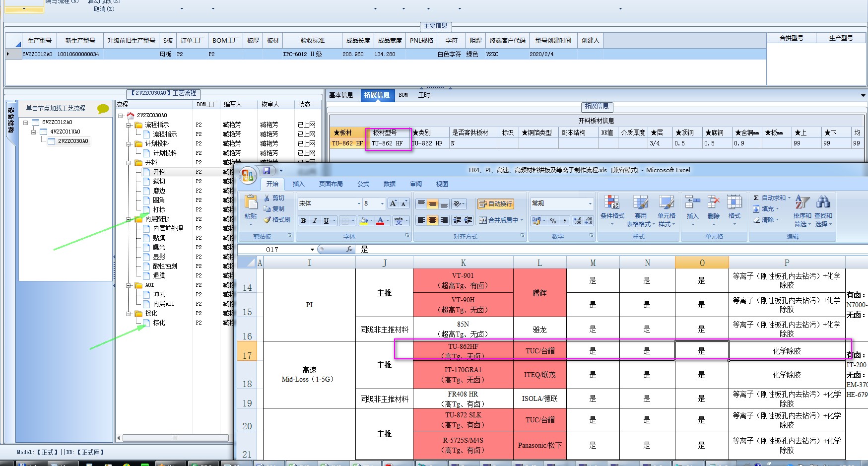Switch to Excel's 视图 ribbon tab
The height and width of the screenshot is (466, 868).
(x=442, y=184)
